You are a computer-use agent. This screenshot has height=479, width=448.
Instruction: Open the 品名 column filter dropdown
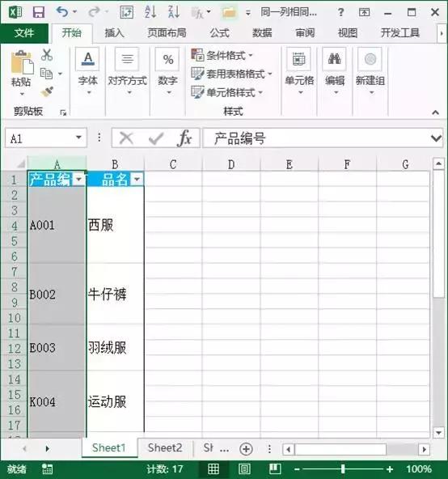pyautogui.click(x=137, y=180)
